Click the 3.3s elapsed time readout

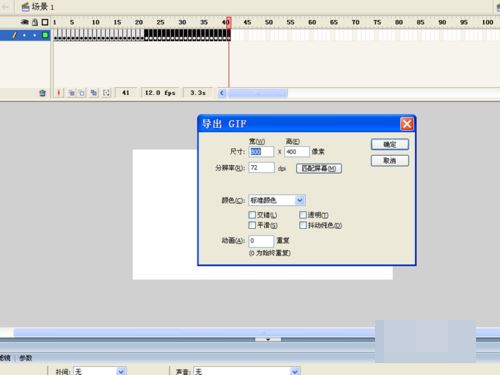(x=198, y=93)
